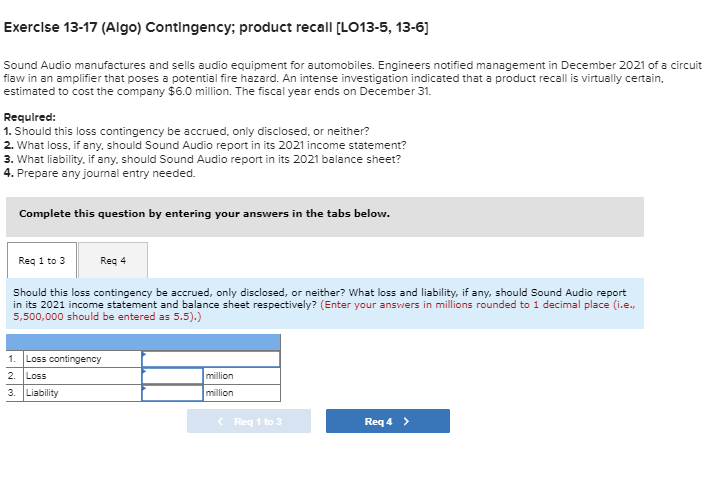The height and width of the screenshot is (483, 718).
Task: Click the blue table header bar
Action: point(143,342)
